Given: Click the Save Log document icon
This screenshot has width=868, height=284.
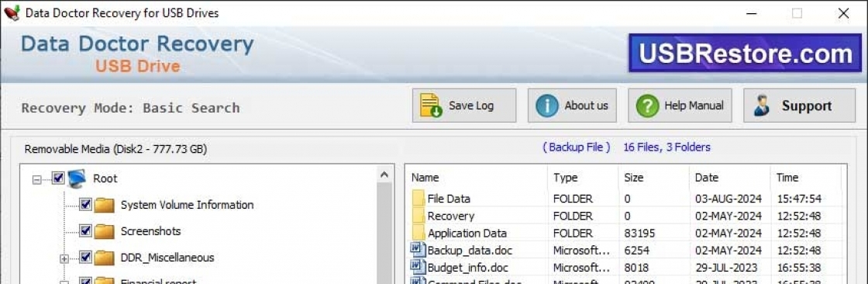Looking at the screenshot, I should (x=431, y=106).
